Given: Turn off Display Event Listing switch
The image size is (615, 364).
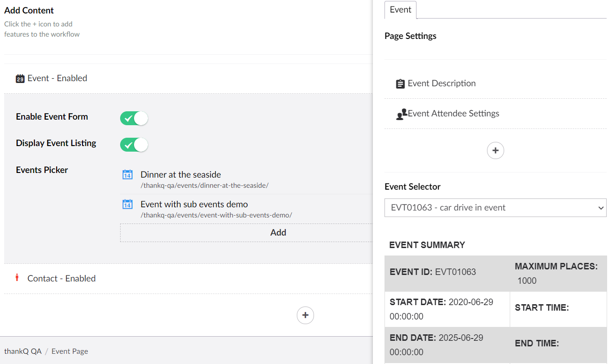Looking at the screenshot, I should point(134,145).
